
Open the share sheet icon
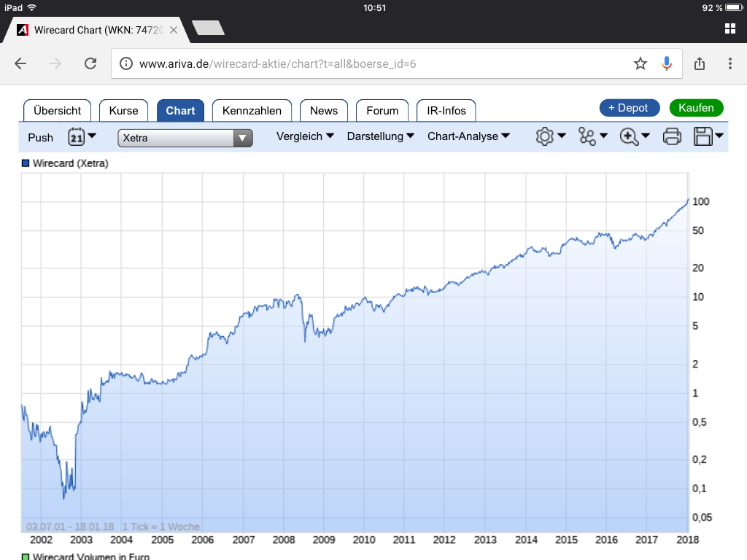(x=700, y=63)
